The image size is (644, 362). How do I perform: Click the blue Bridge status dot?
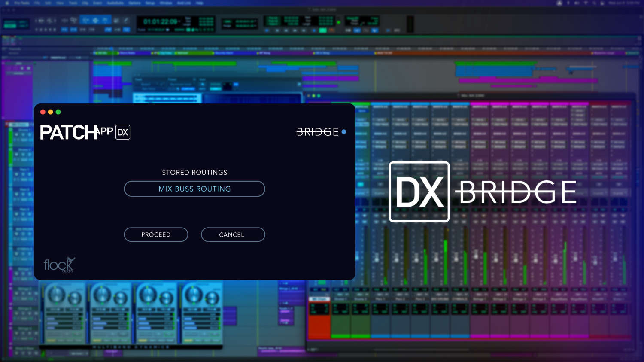point(344,132)
